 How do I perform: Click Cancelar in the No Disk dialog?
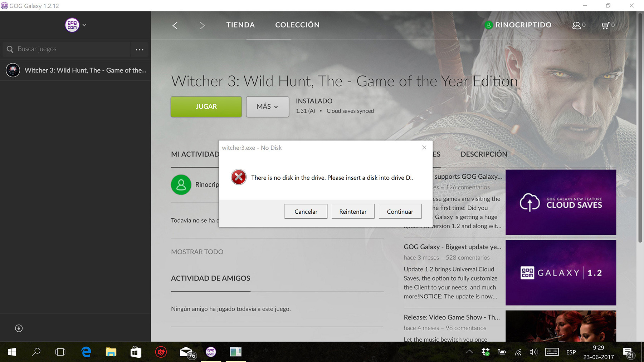point(306,212)
